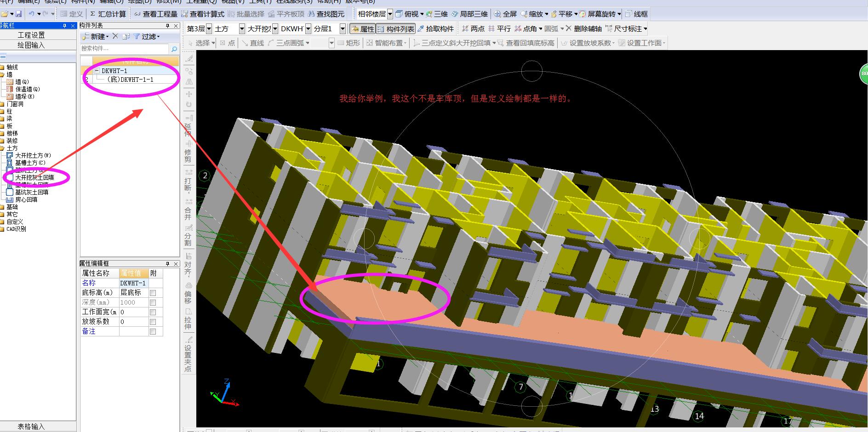Pin the 属性编辑框 panel
Viewport: 868px width, 432px height.
point(168,264)
